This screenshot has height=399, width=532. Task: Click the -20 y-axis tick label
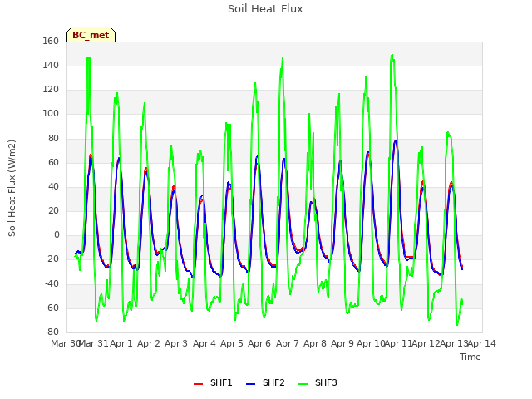pyautogui.click(x=52, y=259)
